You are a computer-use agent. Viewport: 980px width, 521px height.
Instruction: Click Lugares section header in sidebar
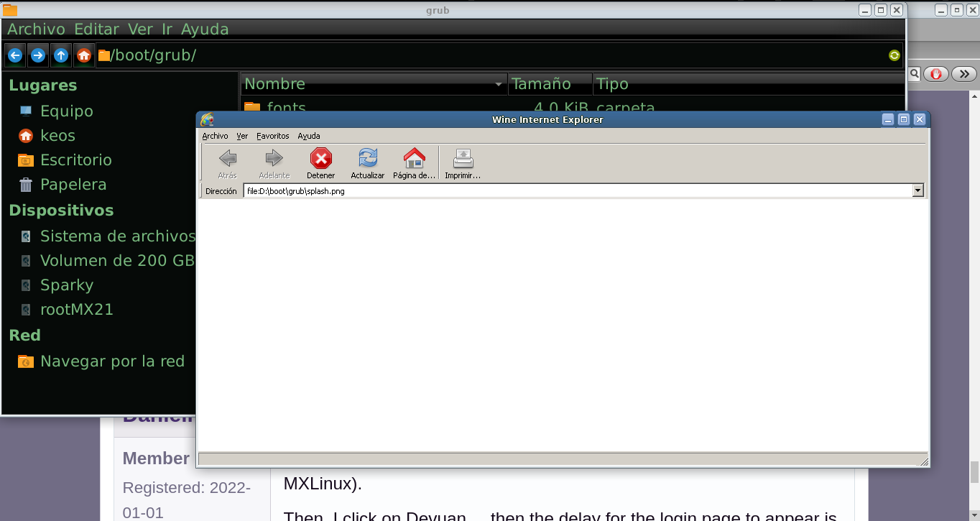tap(42, 85)
